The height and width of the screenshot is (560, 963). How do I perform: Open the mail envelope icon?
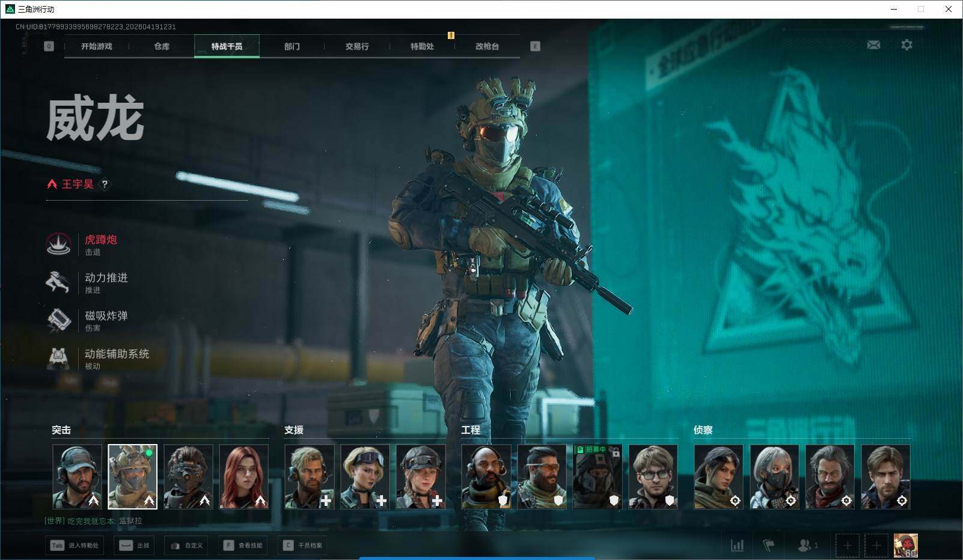tap(873, 45)
